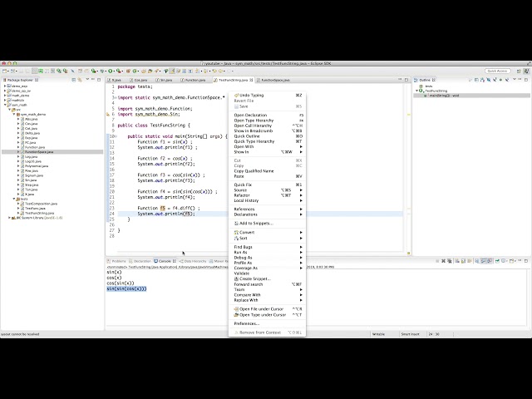Select Polynomial.java in the Package Explorer
532x399 pixels.
37,166
